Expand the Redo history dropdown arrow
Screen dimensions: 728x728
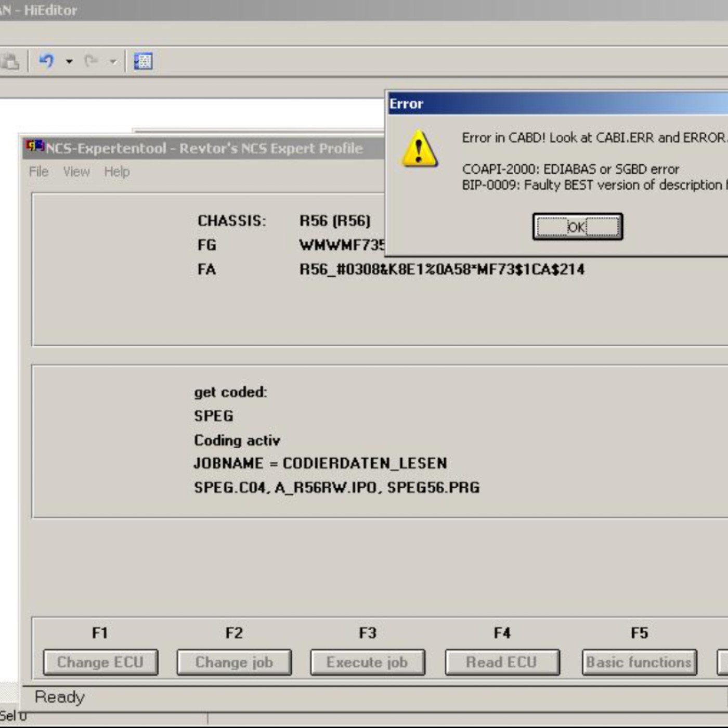pos(113,62)
